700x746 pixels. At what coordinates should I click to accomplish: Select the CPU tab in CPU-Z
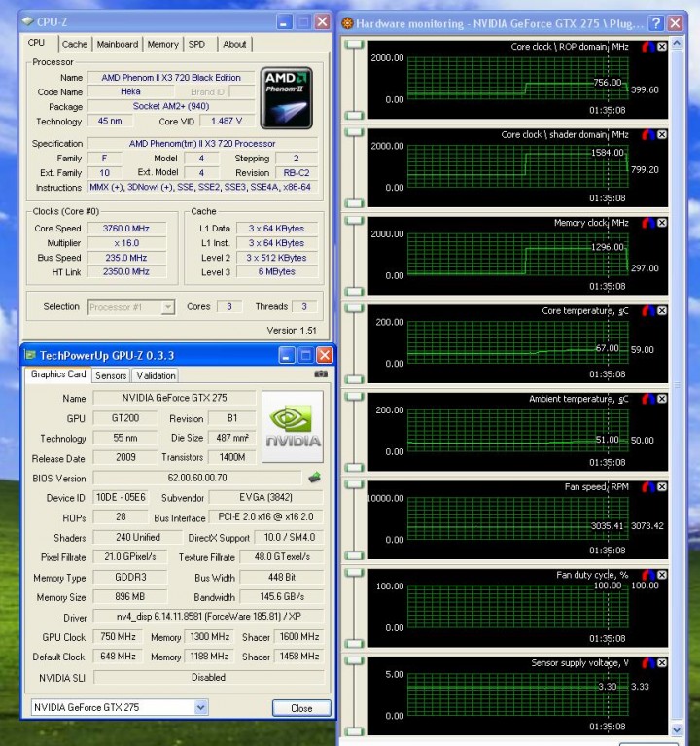click(36, 43)
